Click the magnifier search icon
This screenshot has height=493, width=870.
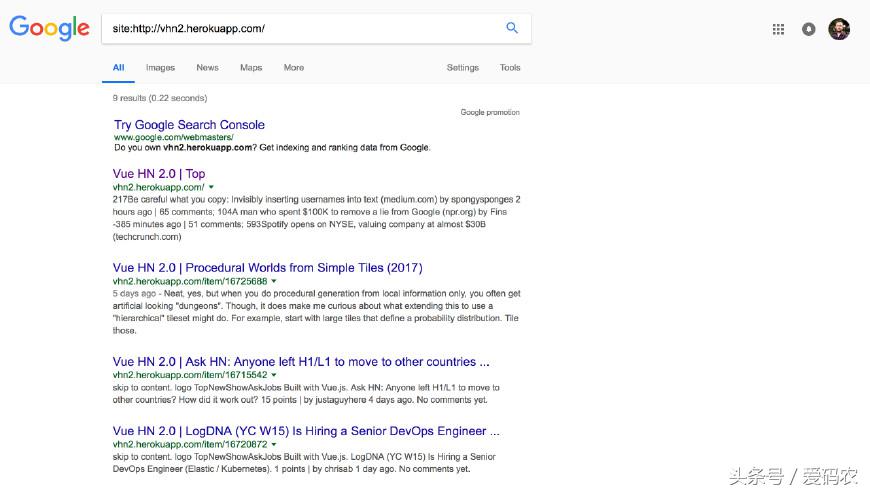(512, 28)
